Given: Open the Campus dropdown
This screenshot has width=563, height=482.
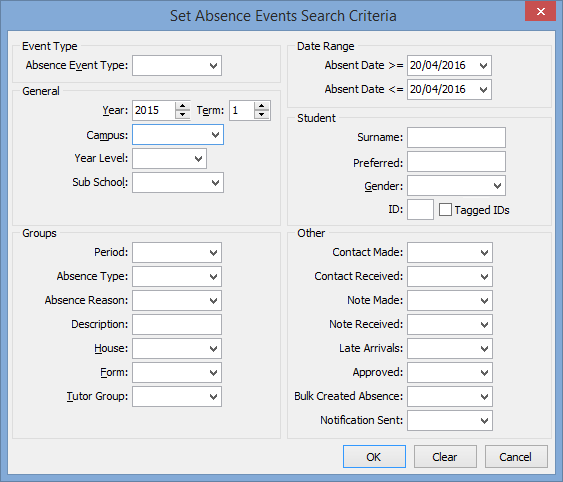Looking at the screenshot, I should [178, 135].
